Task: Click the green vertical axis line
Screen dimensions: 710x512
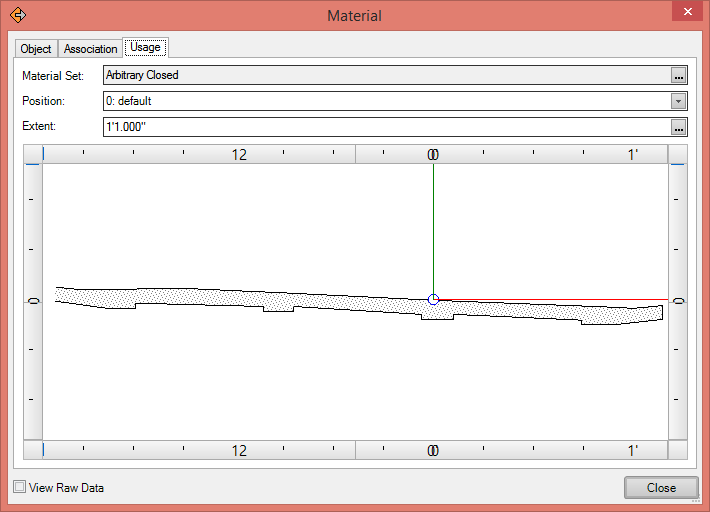Action: click(433, 229)
